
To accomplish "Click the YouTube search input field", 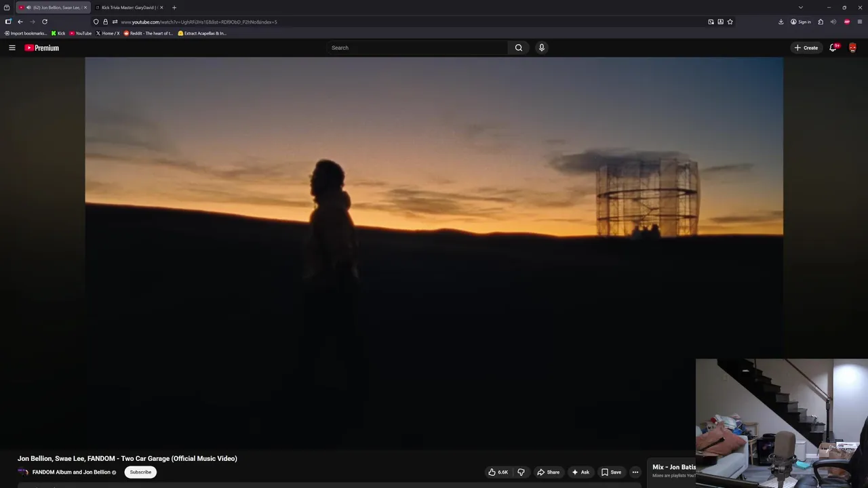I will (x=417, y=47).
